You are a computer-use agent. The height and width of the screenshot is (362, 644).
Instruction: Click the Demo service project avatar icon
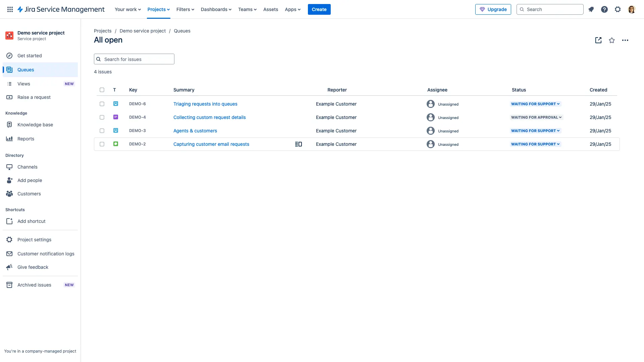[9, 36]
